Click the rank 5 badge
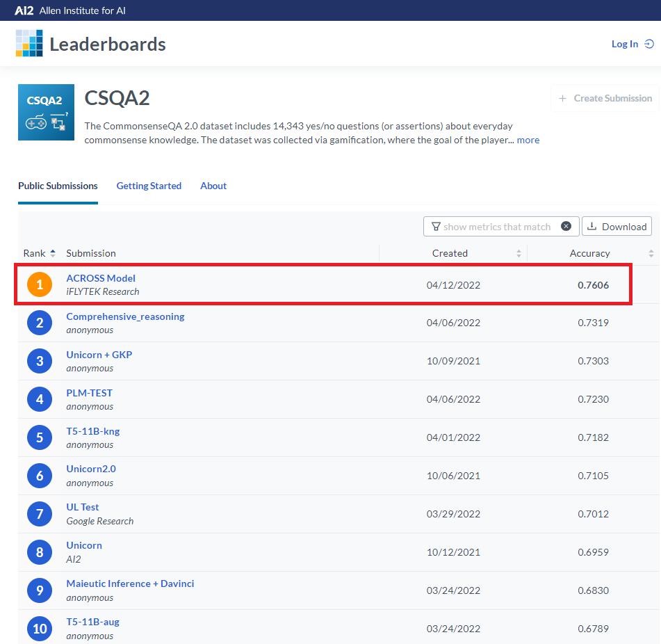Screen dimensions: 661x644 [40, 437]
